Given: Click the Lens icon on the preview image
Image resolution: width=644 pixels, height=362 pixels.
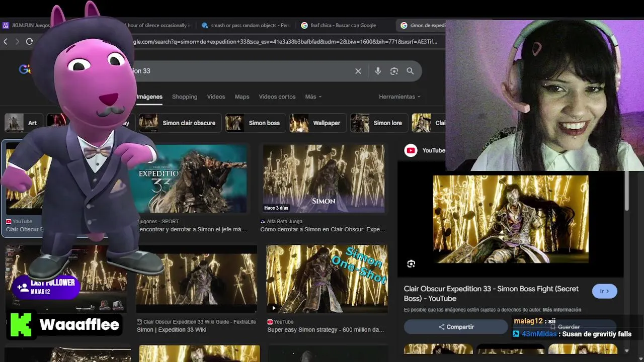Looking at the screenshot, I should [x=411, y=264].
